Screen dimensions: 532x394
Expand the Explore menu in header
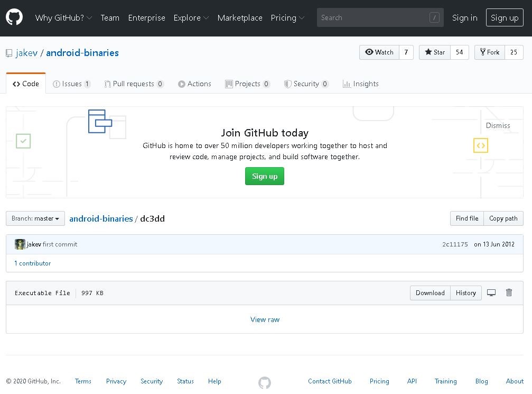coord(191,18)
